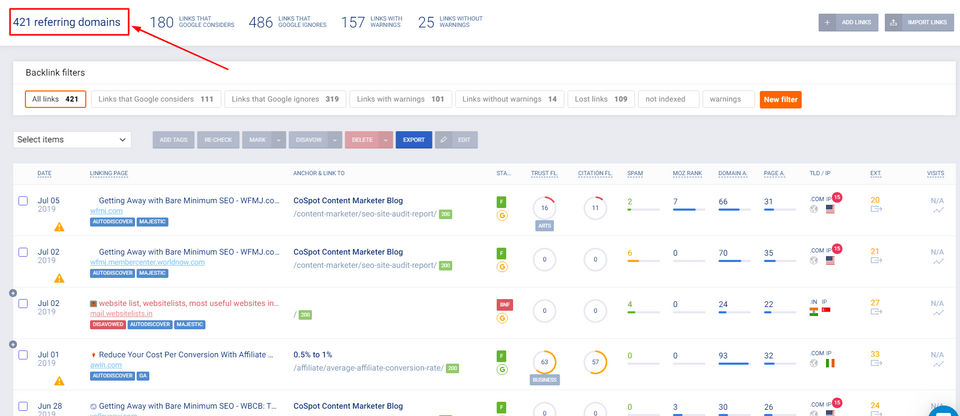This screenshot has height=416, width=960.
Task: Click the Disavowed tag in the mail.websitelists.in row
Action: [x=108, y=325]
